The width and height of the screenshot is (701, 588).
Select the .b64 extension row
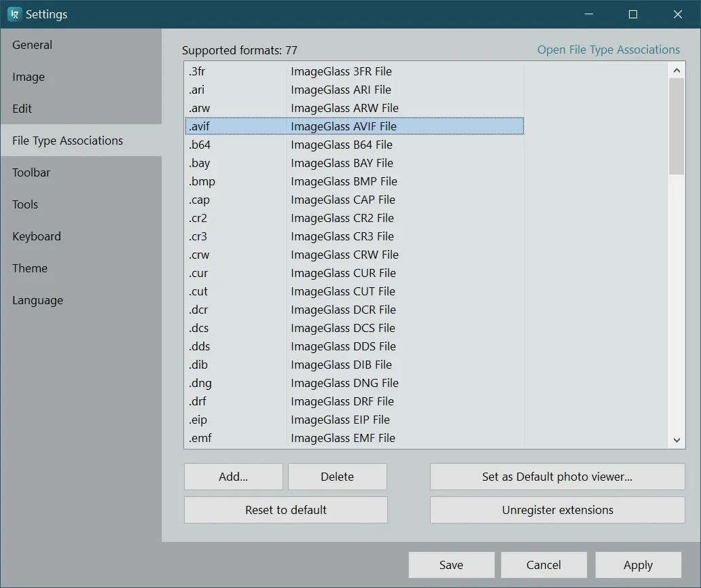(x=354, y=145)
